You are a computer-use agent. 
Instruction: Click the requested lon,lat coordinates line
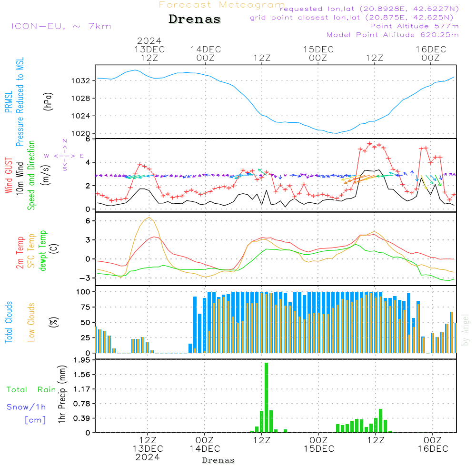tap(369, 9)
